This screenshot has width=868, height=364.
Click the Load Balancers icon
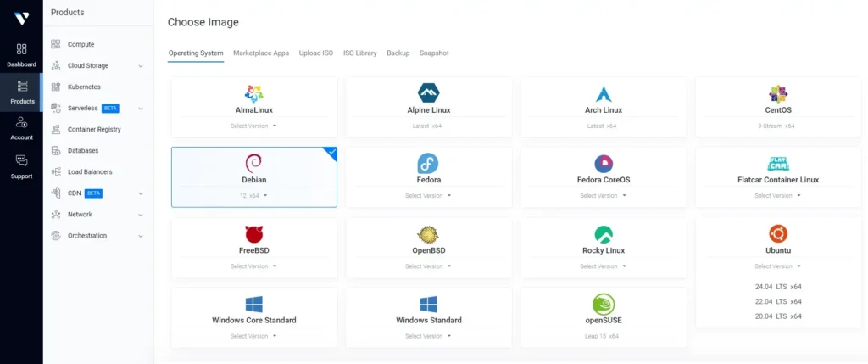click(x=56, y=171)
